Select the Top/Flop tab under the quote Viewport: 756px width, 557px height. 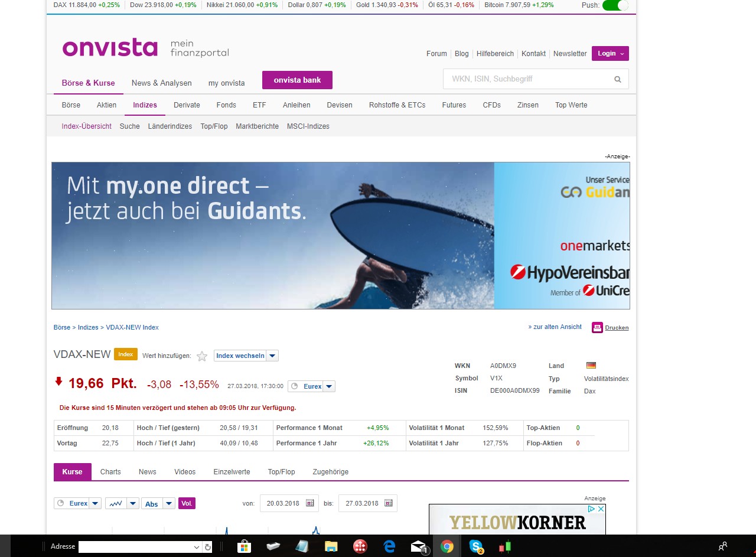(281, 472)
